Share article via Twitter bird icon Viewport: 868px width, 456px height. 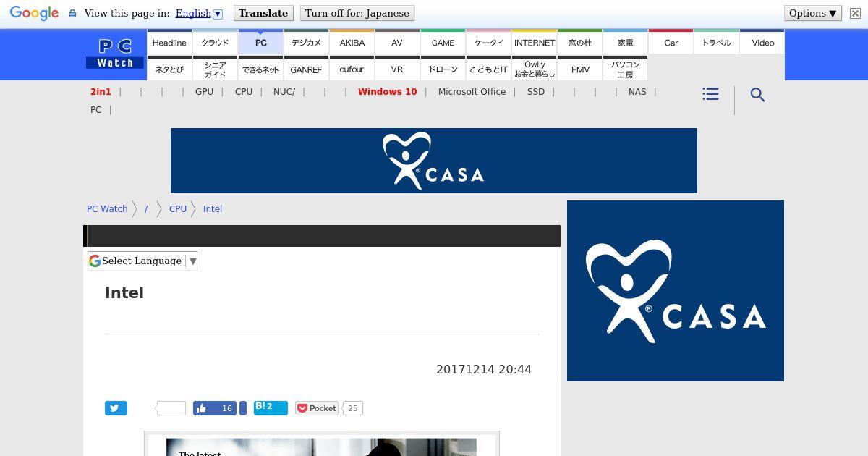point(116,408)
